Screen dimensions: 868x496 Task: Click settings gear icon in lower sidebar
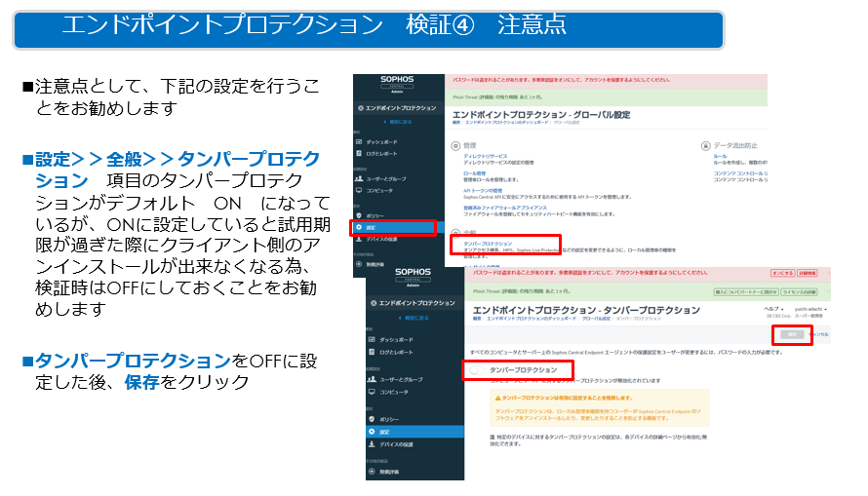[x=372, y=432]
